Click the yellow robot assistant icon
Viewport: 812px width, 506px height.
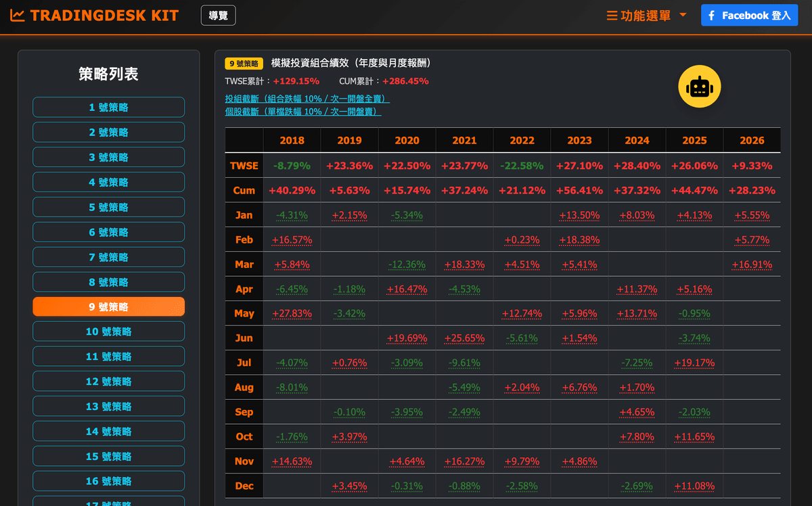pos(700,87)
